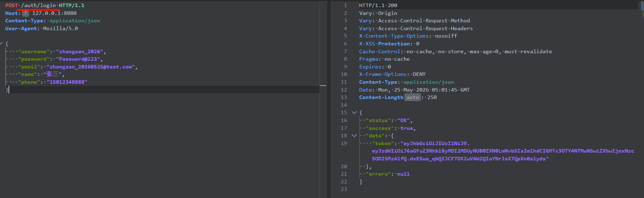The image size is (644, 198).
Task: Click the request Content-Type header name
Action: pyautogui.click(x=24, y=21)
